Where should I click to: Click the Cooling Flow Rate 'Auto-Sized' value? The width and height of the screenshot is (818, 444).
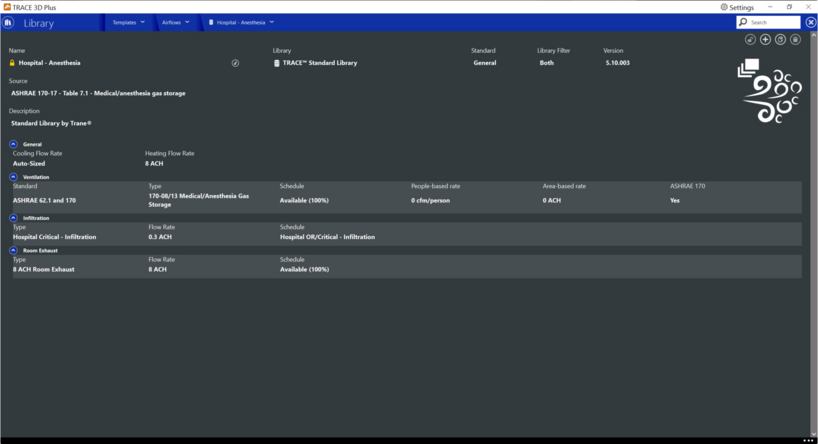29,163
